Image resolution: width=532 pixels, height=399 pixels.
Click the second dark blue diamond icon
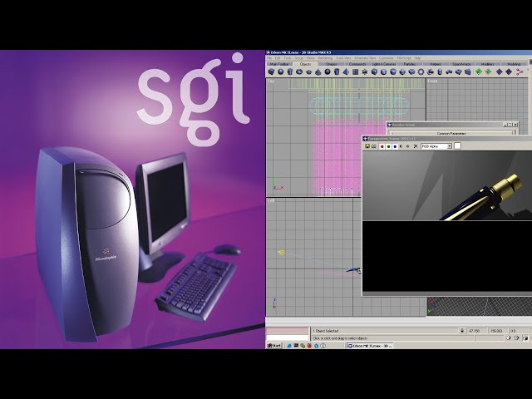tap(509, 71)
